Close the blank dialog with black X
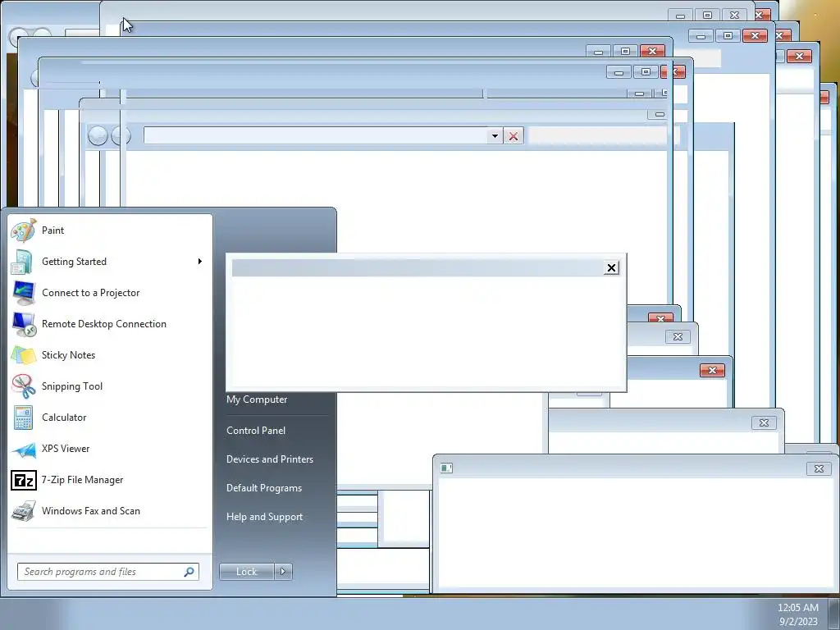The image size is (840, 630). click(611, 268)
